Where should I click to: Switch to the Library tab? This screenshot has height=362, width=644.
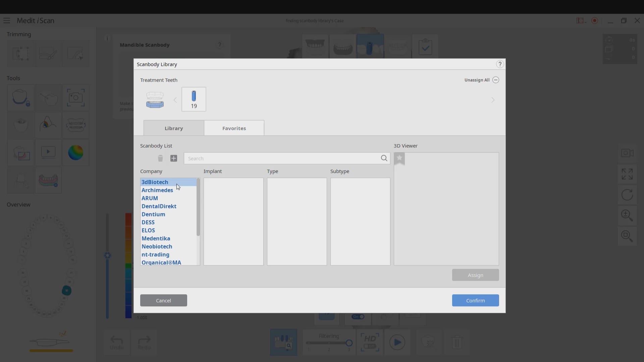point(174,128)
